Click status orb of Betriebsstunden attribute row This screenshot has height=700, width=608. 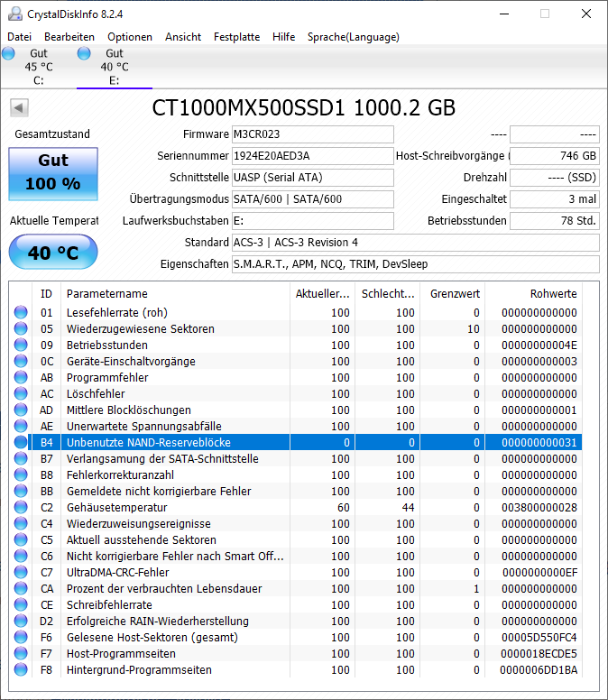coord(21,345)
